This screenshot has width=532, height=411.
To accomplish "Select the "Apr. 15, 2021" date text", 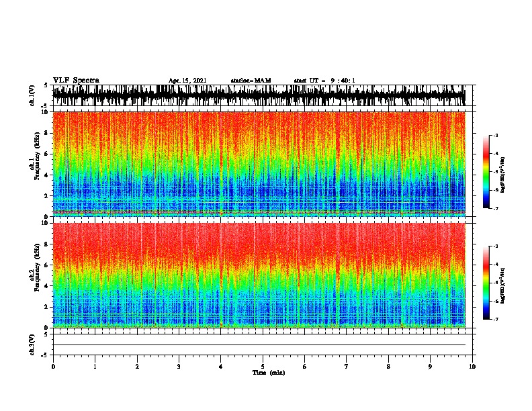I will coord(187,81).
